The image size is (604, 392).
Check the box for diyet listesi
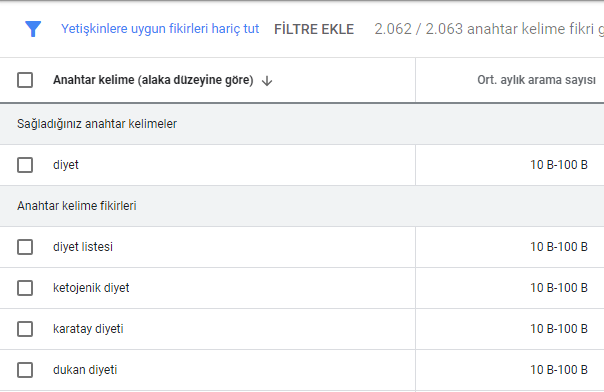click(x=25, y=247)
